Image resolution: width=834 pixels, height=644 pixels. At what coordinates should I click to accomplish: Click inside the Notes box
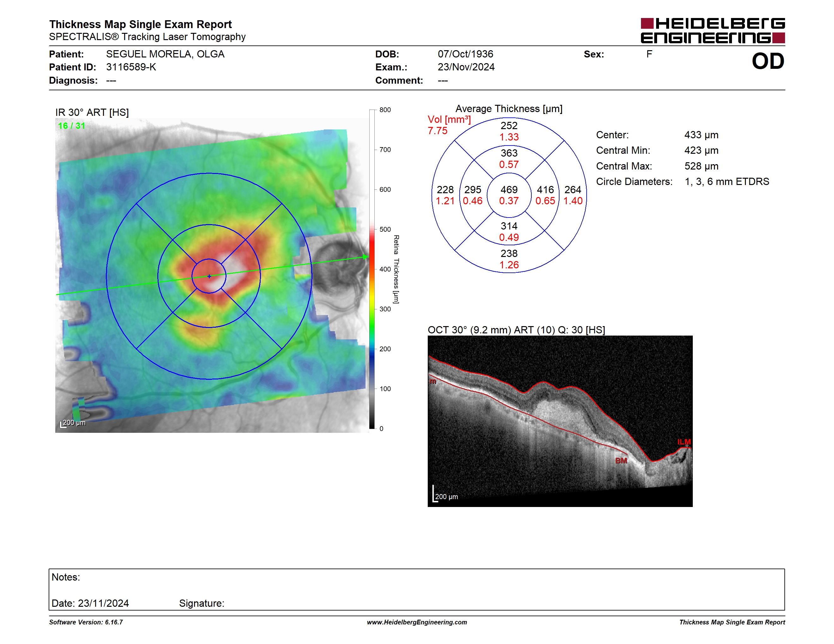point(417,589)
